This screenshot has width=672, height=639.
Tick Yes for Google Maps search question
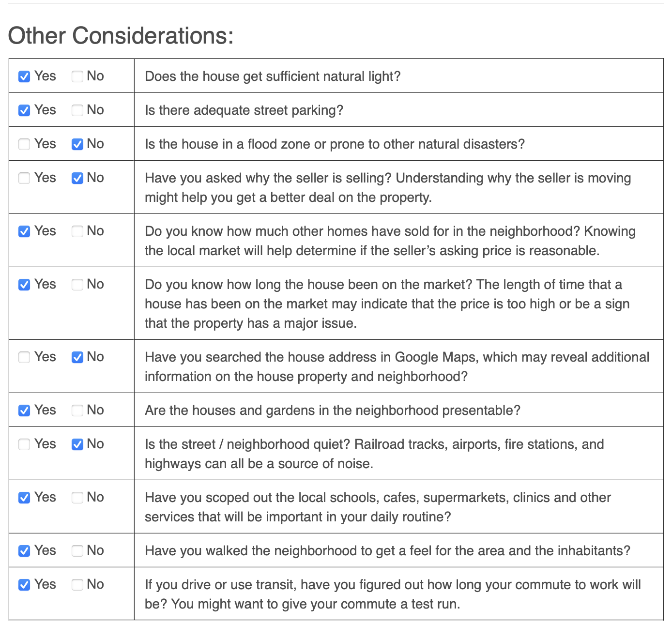point(24,357)
